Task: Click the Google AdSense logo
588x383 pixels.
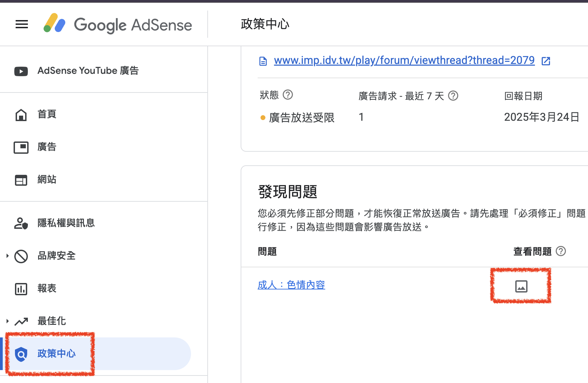Action: [x=118, y=24]
